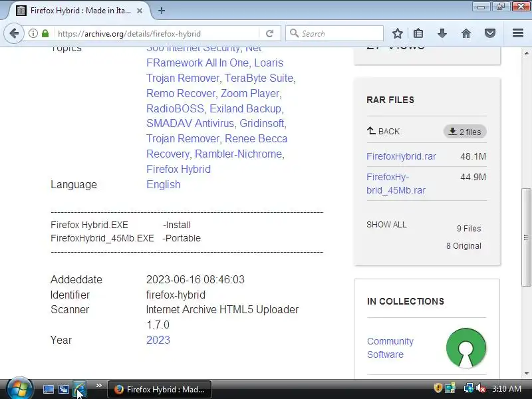Screen dimensions: 532x399
Task: Save page to Pocket icon
Action: [x=490, y=33]
